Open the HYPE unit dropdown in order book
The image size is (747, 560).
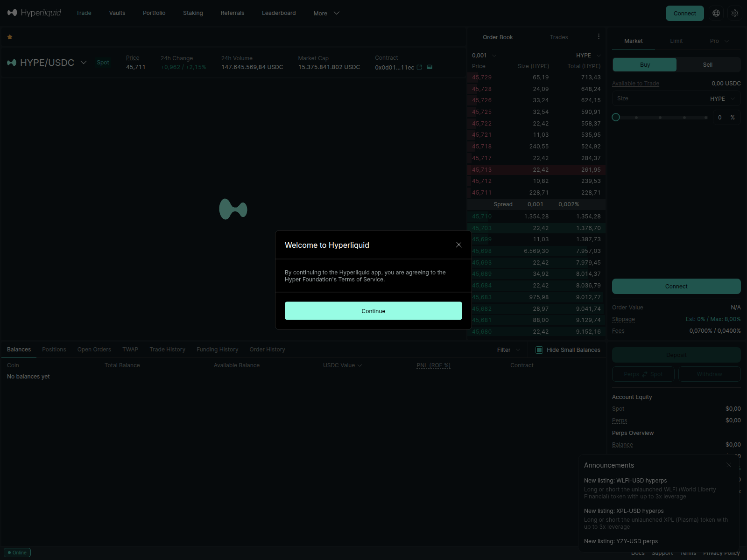click(x=588, y=56)
